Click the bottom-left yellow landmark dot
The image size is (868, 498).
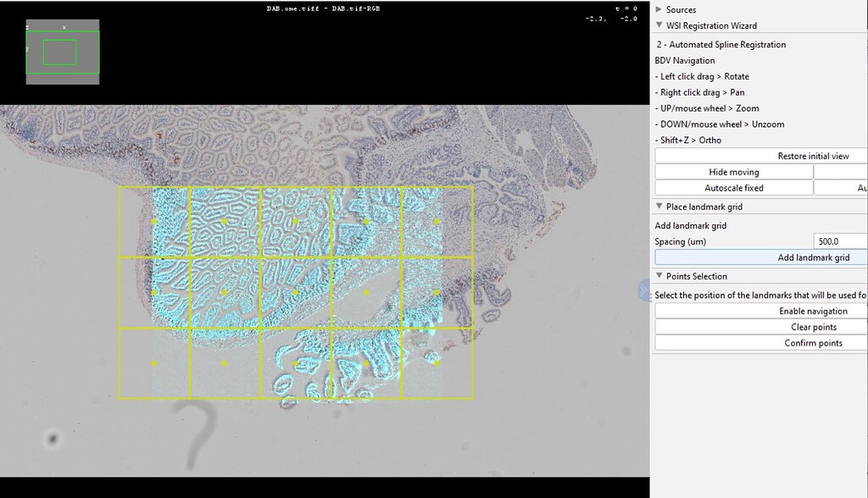click(x=154, y=363)
